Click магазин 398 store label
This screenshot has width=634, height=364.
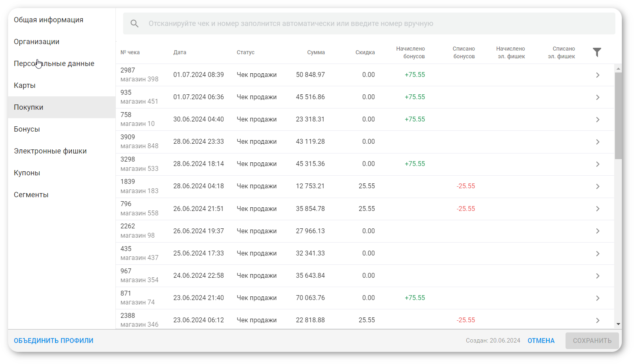coord(139,79)
